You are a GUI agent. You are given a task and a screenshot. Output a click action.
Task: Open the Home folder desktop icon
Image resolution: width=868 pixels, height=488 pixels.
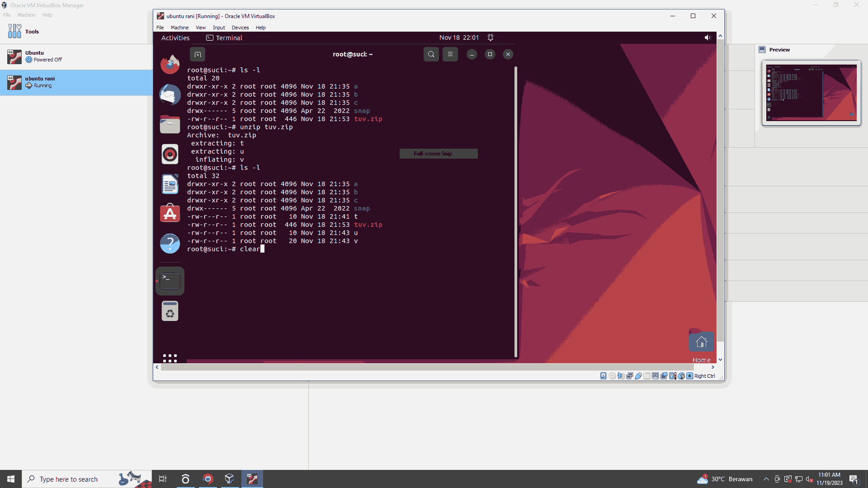[x=702, y=346]
